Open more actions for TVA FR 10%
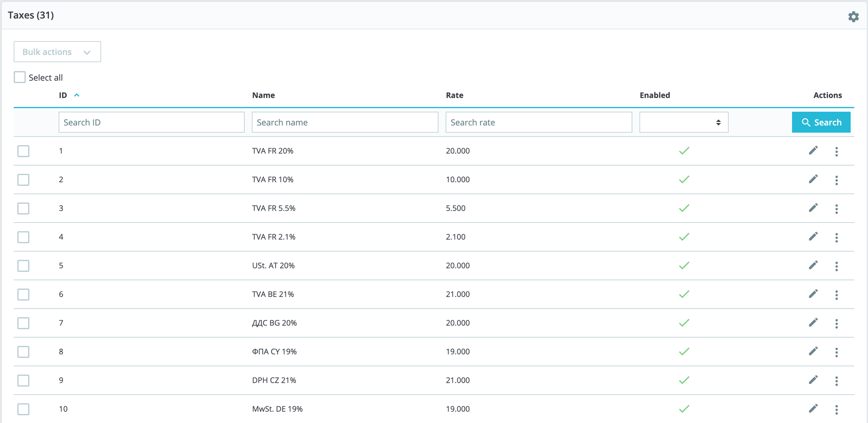Viewport: 868px width, 423px height. pyautogui.click(x=836, y=180)
